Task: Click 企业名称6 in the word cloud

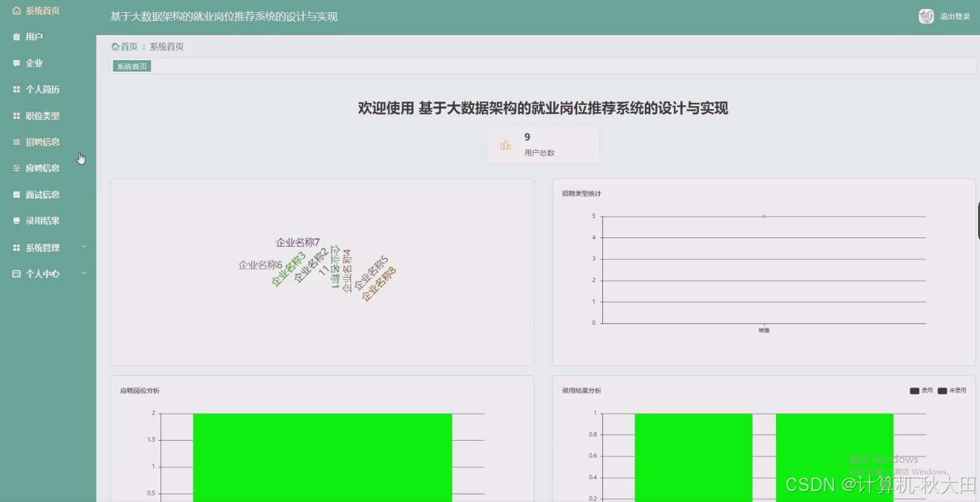Action: pyautogui.click(x=260, y=265)
